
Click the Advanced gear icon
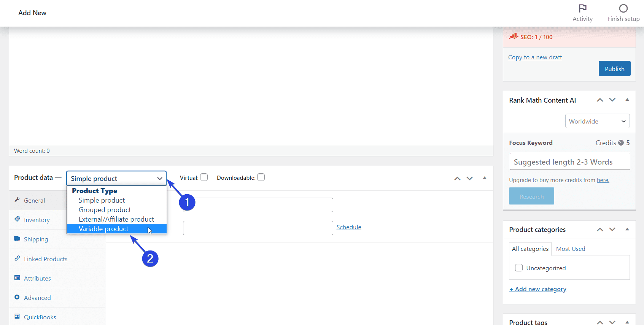coord(17,297)
